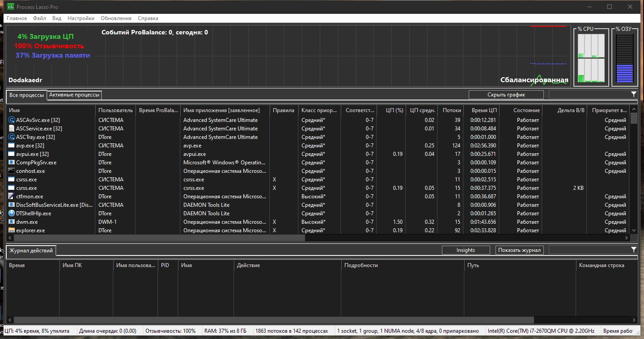Click the avpui.exe process icon
The width and height of the screenshot is (644, 339).
click(x=12, y=154)
